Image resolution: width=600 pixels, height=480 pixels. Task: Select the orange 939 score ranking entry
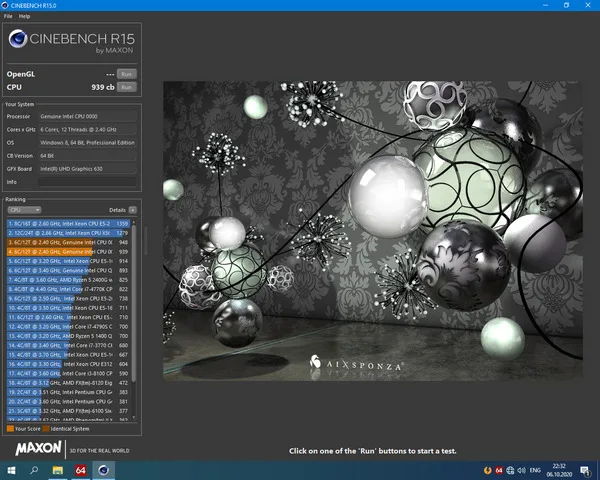[68, 251]
